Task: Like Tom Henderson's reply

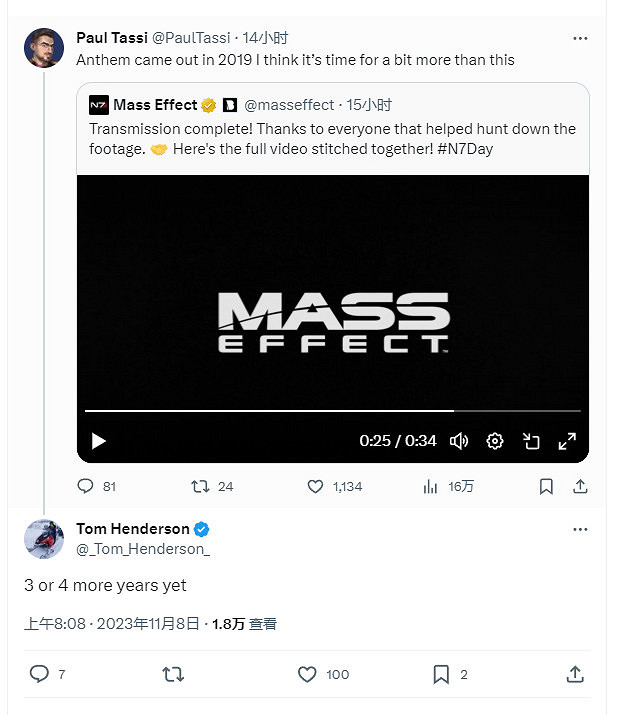Action: pyautogui.click(x=308, y=675)
